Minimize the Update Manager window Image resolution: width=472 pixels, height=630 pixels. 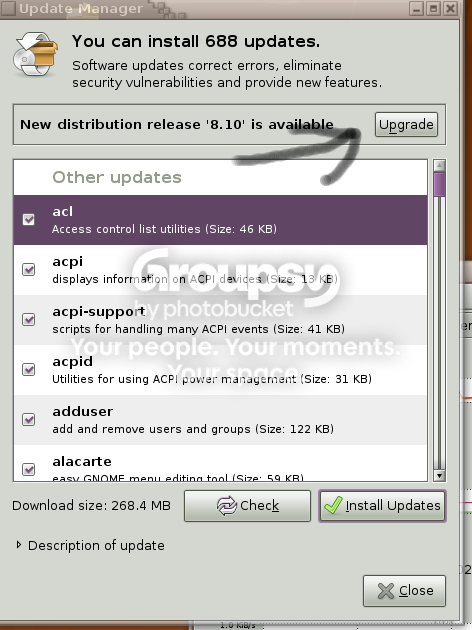pyautogui.click(x=417, y=8)
